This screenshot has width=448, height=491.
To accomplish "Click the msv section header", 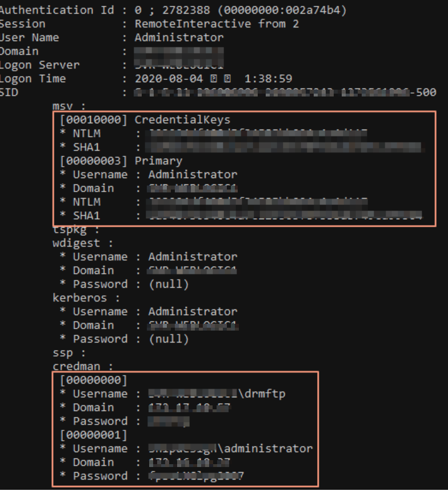I will (70, 106).
